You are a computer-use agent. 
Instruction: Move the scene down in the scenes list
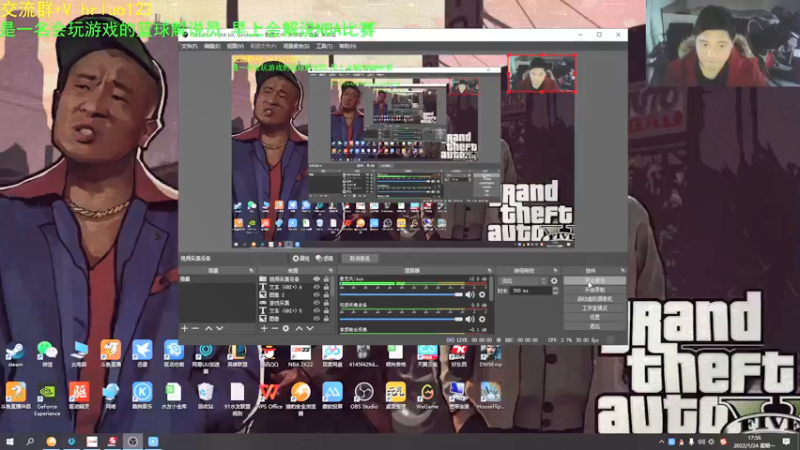(x=219, y=329)
